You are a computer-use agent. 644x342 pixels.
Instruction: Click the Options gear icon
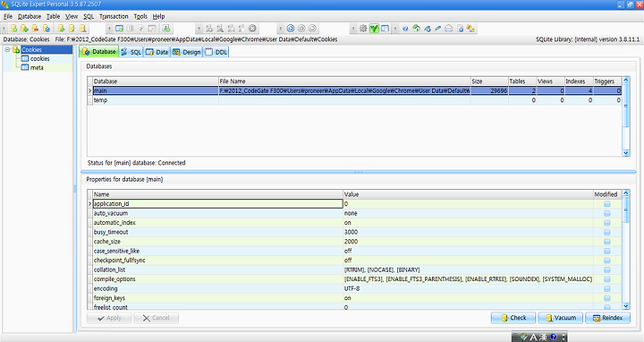click(x=363, y=29)
